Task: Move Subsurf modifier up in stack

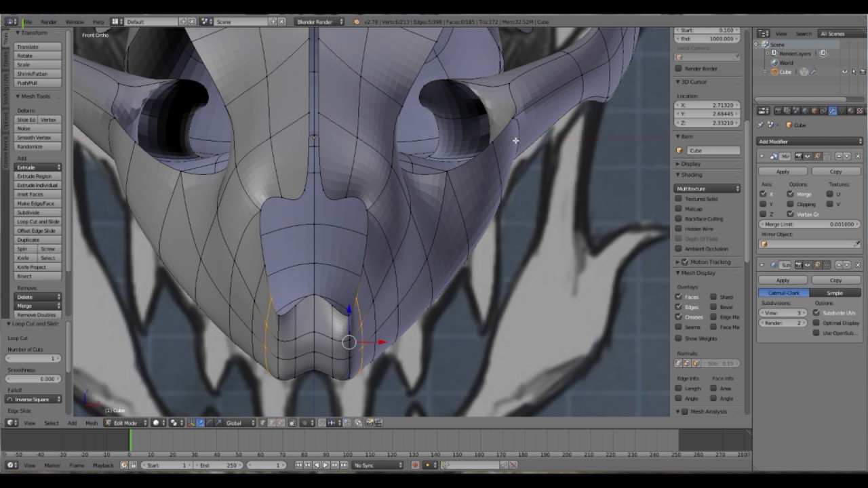Action: (x=839, y=265)
